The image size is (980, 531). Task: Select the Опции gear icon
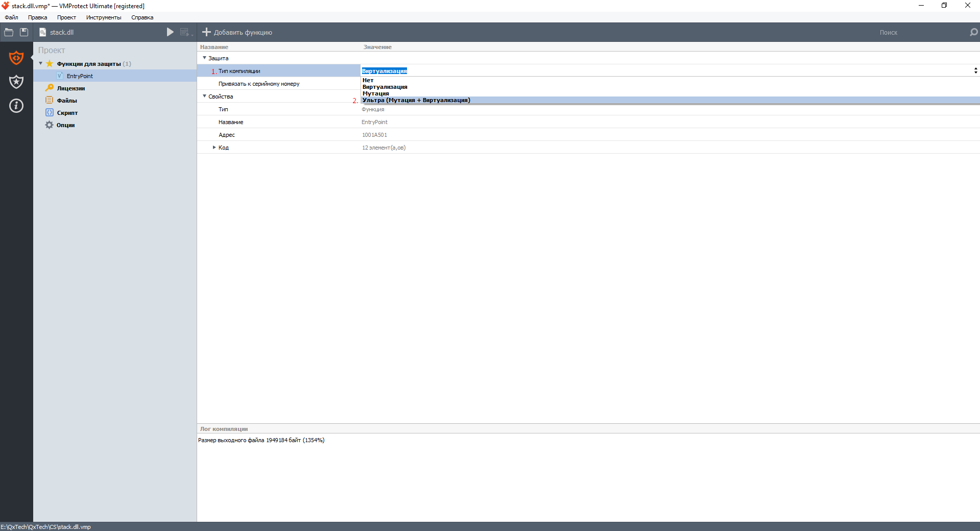pyautogui.click(x=50, y=125)
